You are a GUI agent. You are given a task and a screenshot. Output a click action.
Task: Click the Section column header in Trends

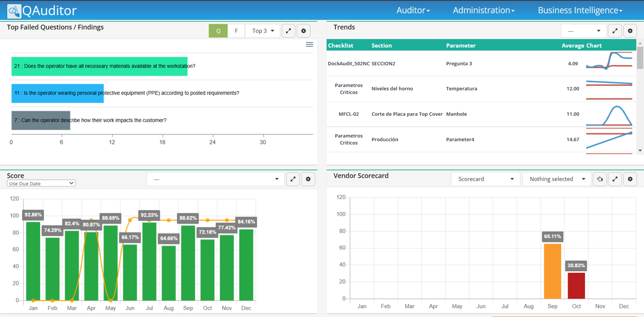pos(381,45)
